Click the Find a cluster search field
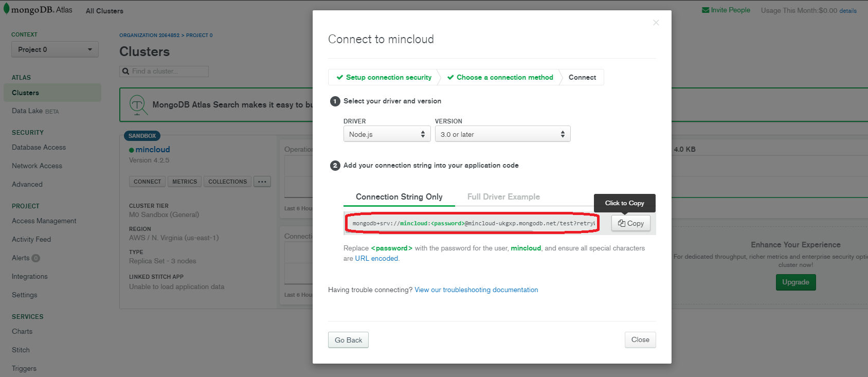The height and width of the screenshot is (377, 868). click(x=164, y=71)
